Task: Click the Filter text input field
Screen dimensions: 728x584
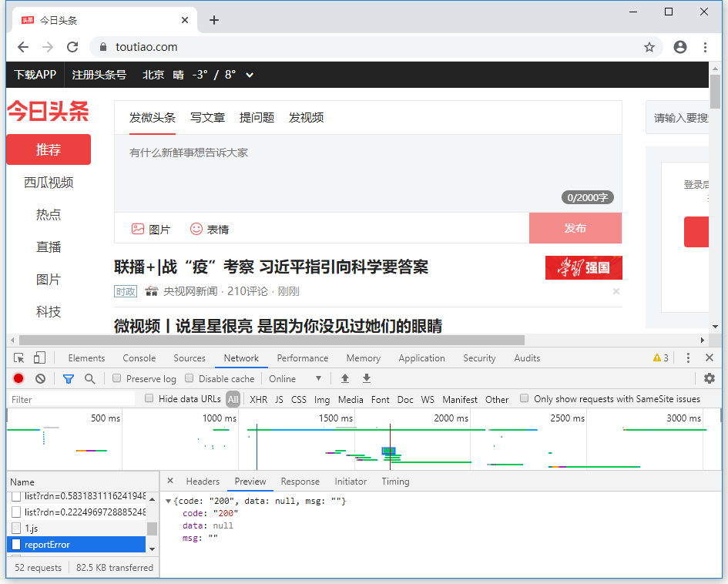Action: click(72, 399)
